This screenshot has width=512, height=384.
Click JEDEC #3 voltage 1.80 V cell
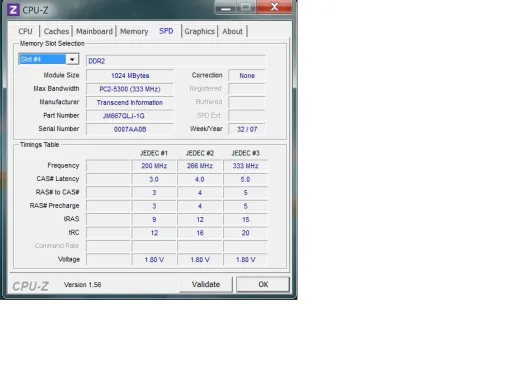point(245,259)
